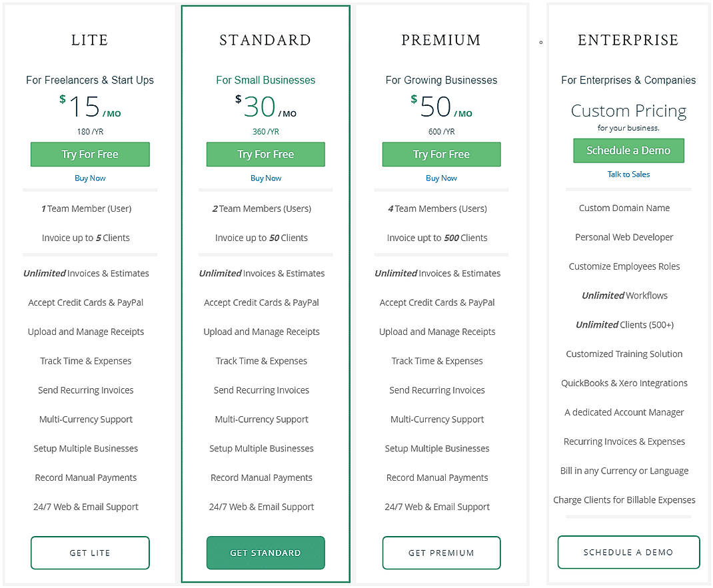Select the PREMIUM plan heading
Image resolution: width=713 pixels, height=588 pixels.
[441, 40]
